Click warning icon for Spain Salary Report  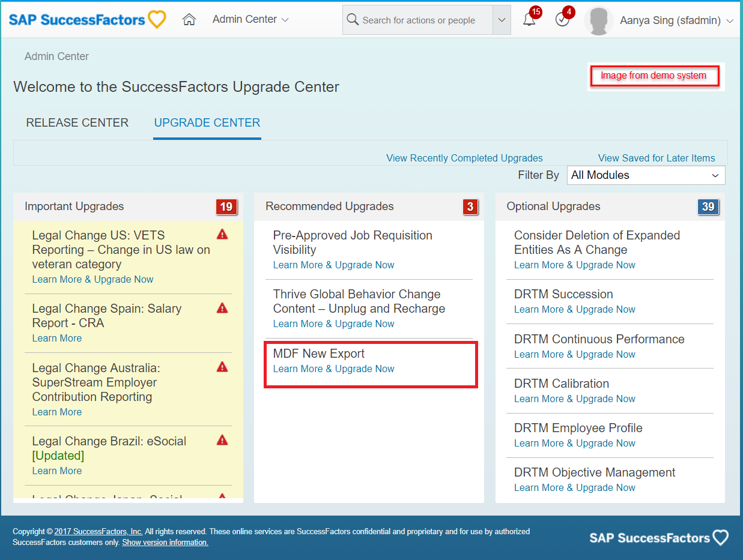point(222,308)
